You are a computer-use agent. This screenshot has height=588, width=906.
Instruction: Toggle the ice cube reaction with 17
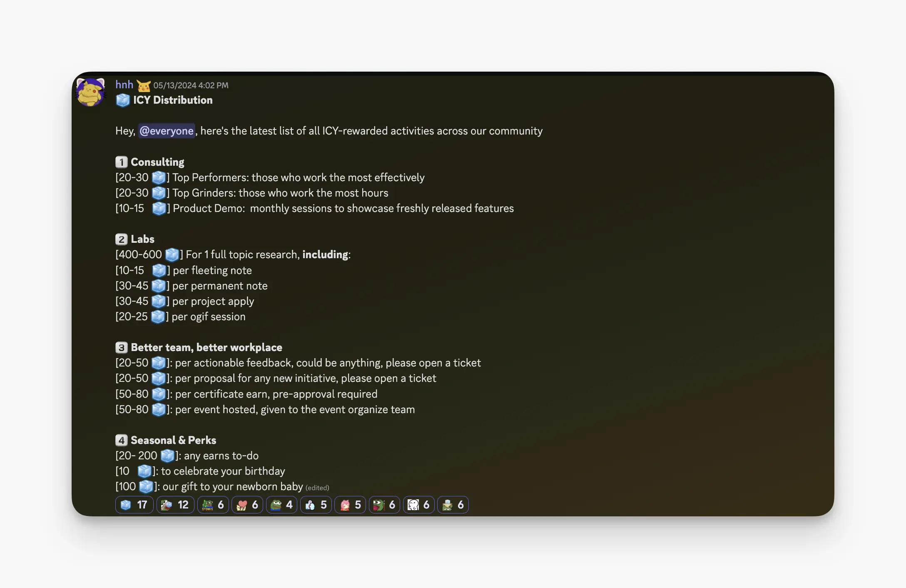(134, 505)
